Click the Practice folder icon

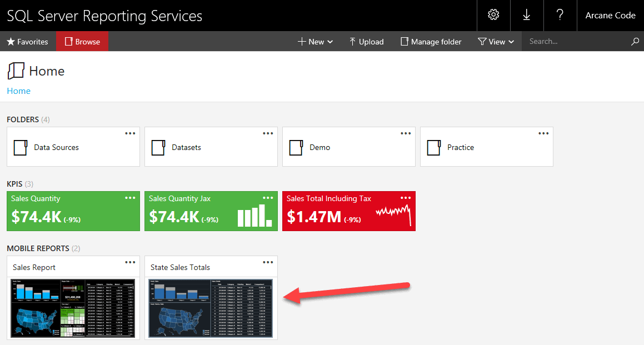(x=434, y=147)
